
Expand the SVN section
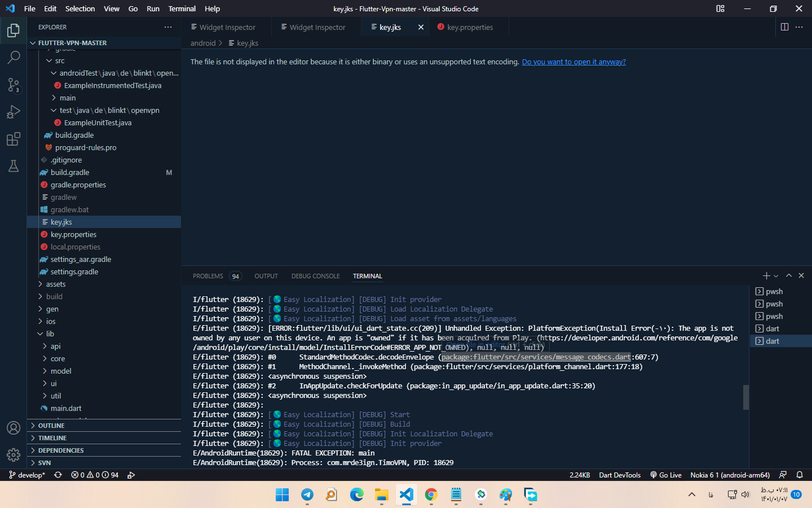pyautogui.click(x=104, y=463)
